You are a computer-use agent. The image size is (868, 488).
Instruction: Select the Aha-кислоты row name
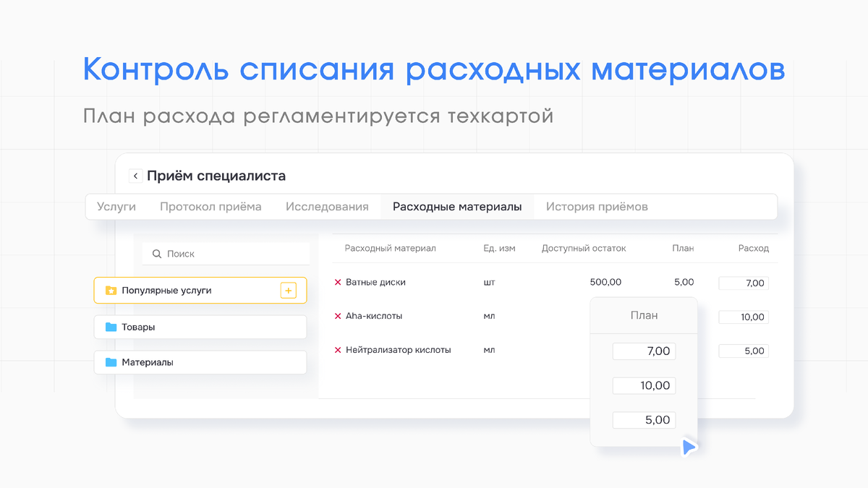click(x=374, y=316)
